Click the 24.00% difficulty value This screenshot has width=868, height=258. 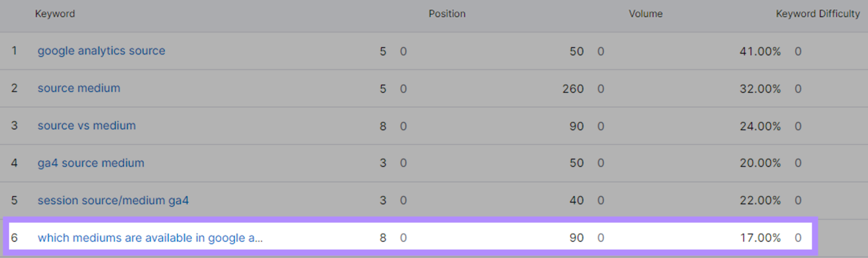pyautogui.click(x=760, y=126)
